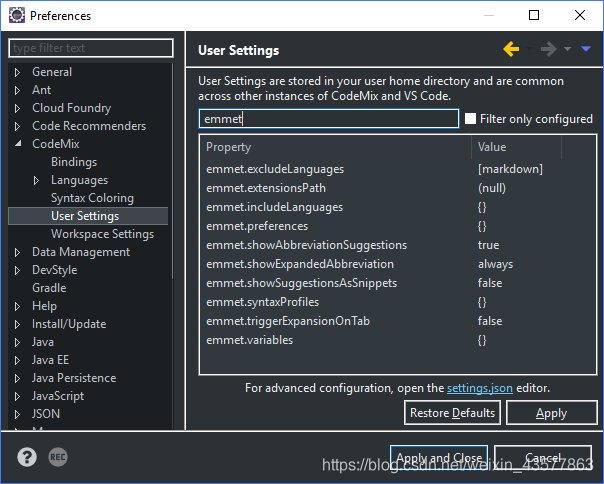Open the forward history dropdown arrow

pos(567,49)
